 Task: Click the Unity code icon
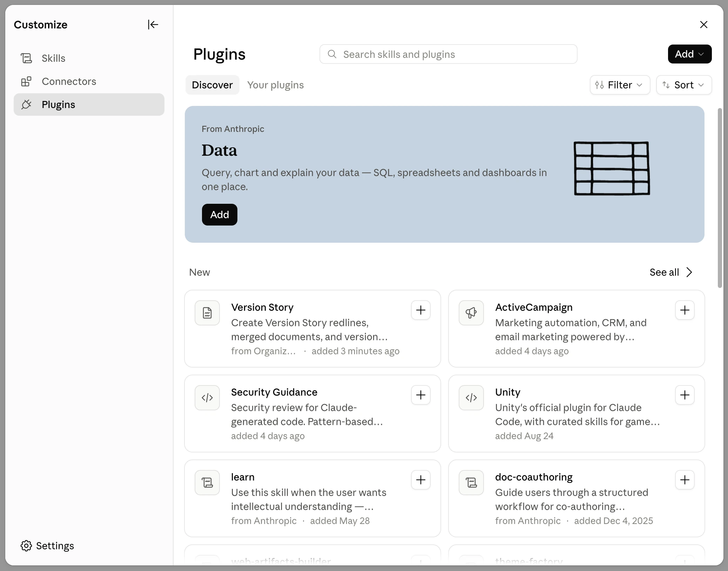click(471, 398)
